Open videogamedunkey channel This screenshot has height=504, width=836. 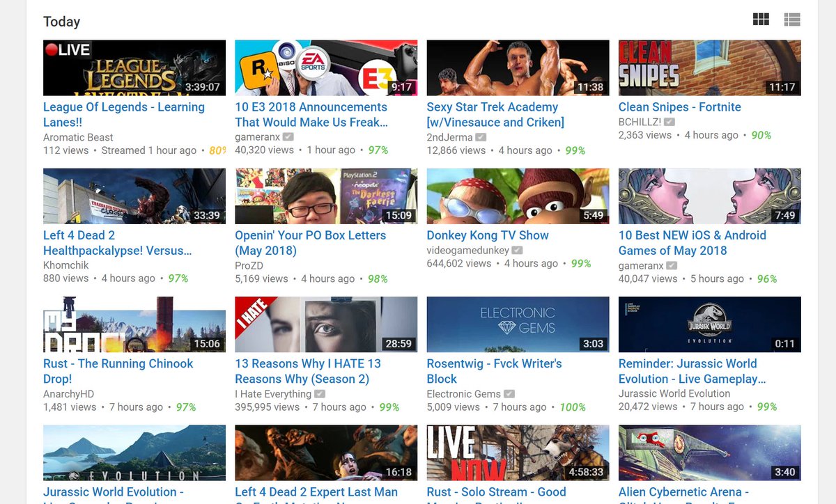click(x=467, y=250)
